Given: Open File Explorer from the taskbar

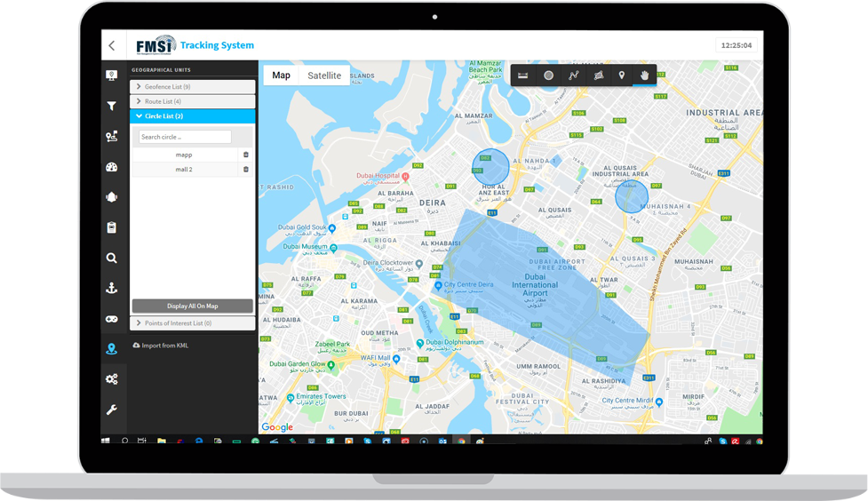Looking at the screenshot, I should (x=161, y=441).
